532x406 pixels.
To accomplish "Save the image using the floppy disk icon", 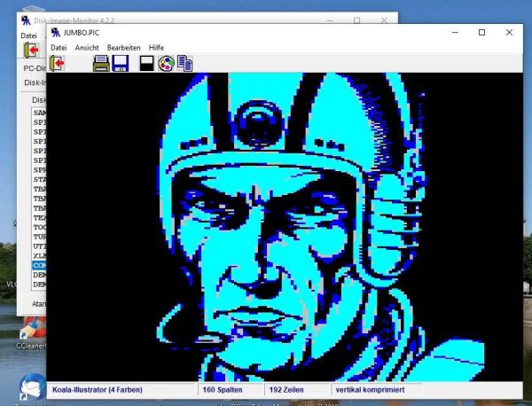I will 121,64.
